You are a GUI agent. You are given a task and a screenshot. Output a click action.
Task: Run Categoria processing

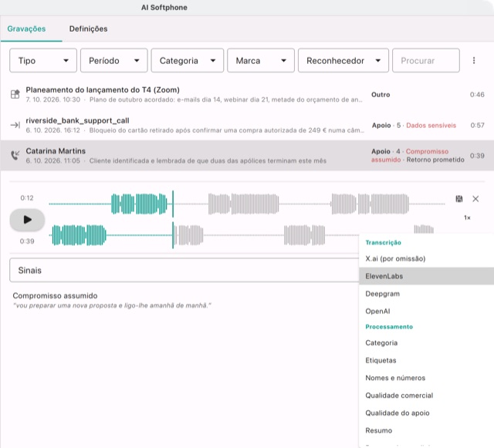point(426,343)
